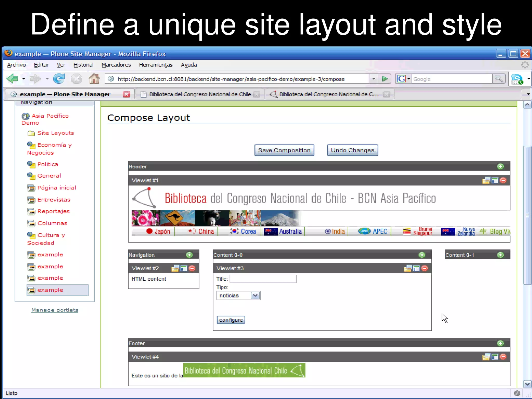Open the Manage portlets link
The height and width of the screenshot is (399, 532).
(55, 310)
